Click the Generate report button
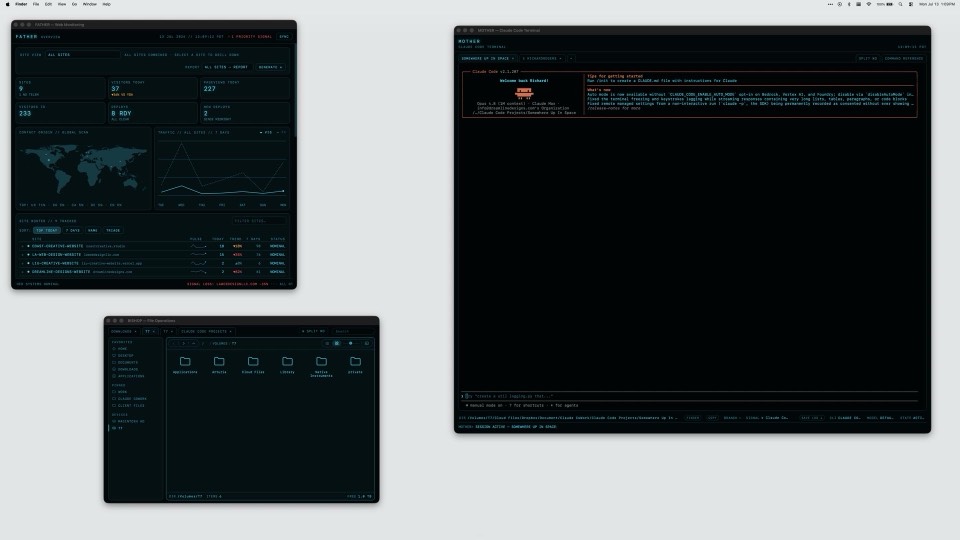This screenshot has height=540, width=960. point(270,67)
